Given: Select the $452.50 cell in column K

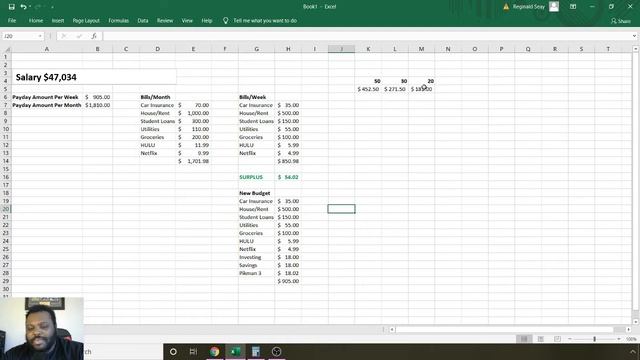Looking at the screenshot, I should (x=368, y=89).
